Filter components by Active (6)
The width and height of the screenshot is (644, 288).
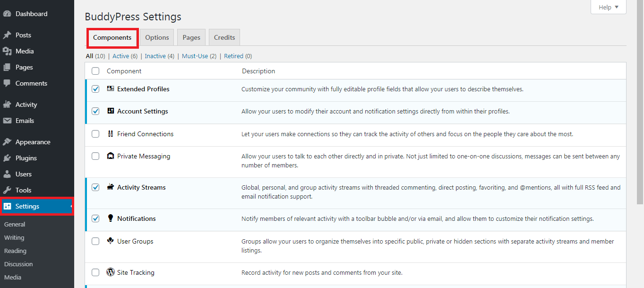tap(125, 56)
